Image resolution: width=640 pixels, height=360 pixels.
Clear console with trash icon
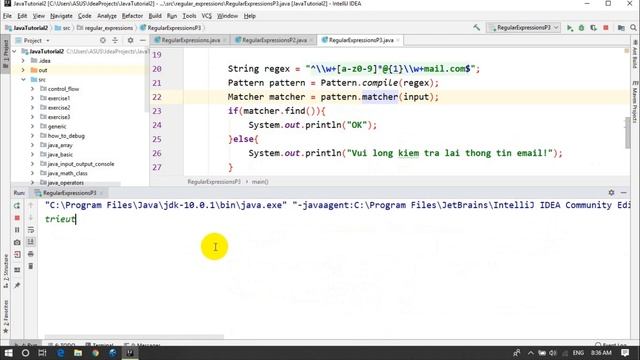pyautogui.click(x=31, y=266)
